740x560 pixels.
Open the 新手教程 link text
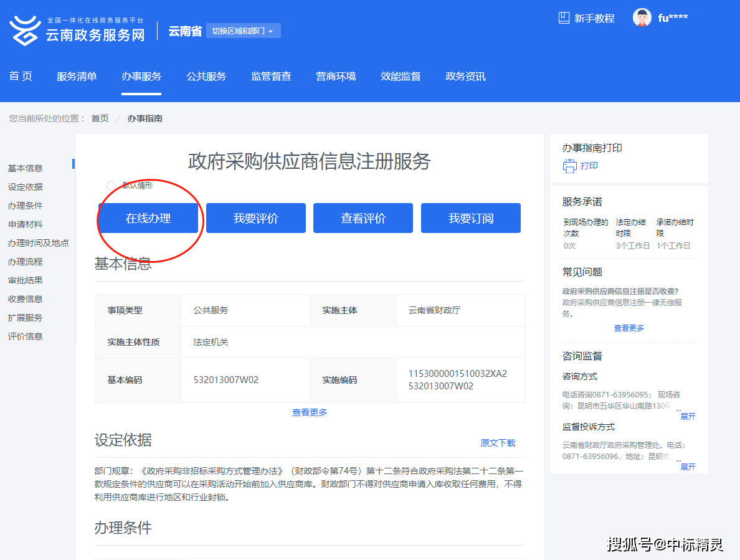pos(594,19)
